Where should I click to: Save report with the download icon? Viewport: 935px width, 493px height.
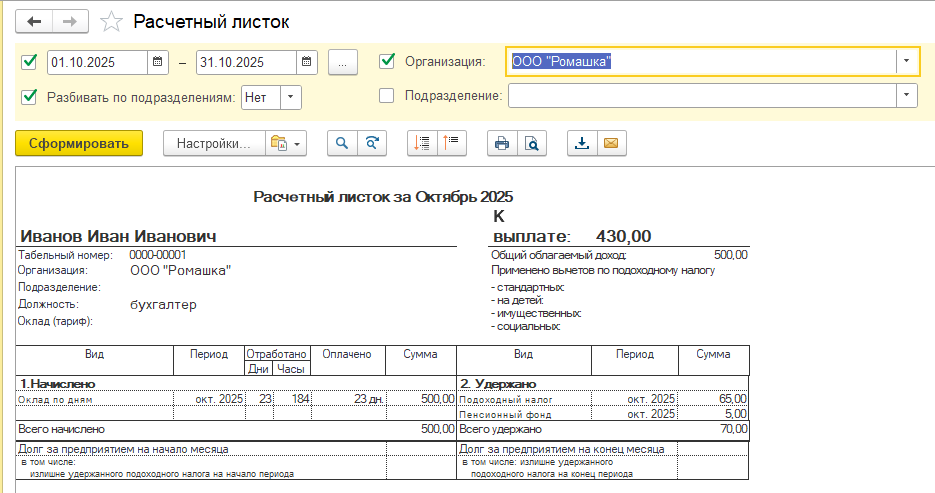coord(582,143)
